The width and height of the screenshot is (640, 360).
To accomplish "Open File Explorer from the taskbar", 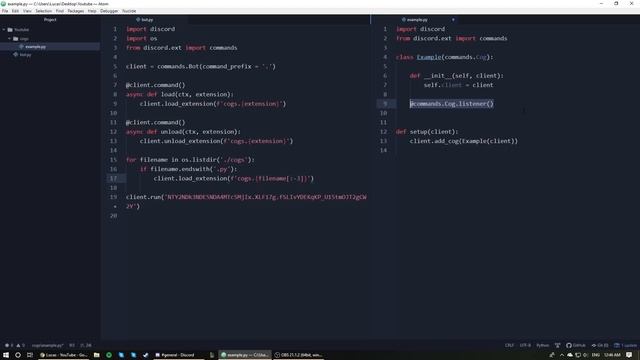I will (97, 355).
